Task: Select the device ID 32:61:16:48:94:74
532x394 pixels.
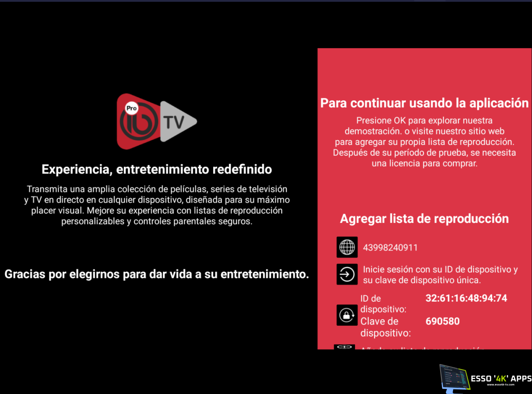Action: click(x=466, y=298)
